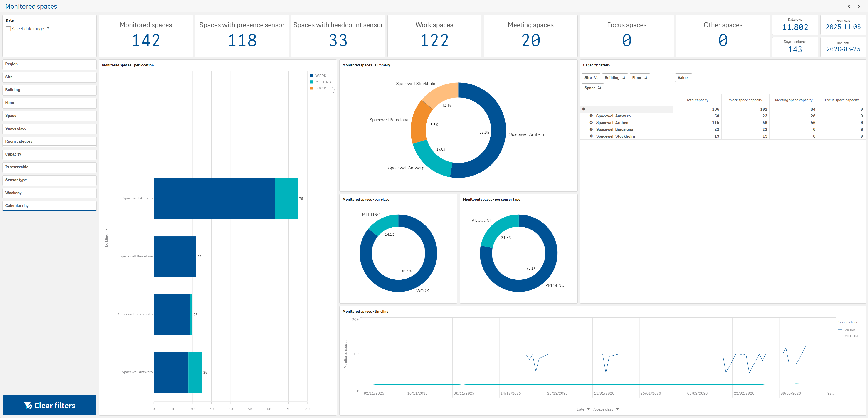Viewport: 868px width, 418px height.
Task: Open the date range calendar icon
Action: click(8, 29)
